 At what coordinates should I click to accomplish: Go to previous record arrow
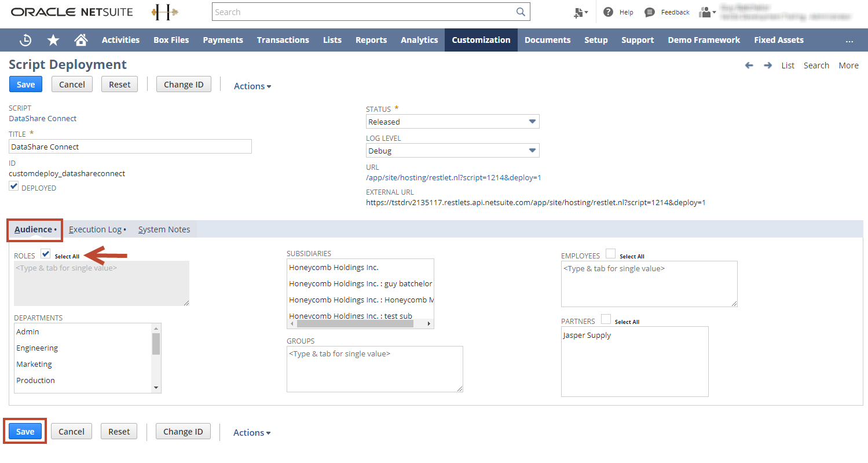pos(749,65)
